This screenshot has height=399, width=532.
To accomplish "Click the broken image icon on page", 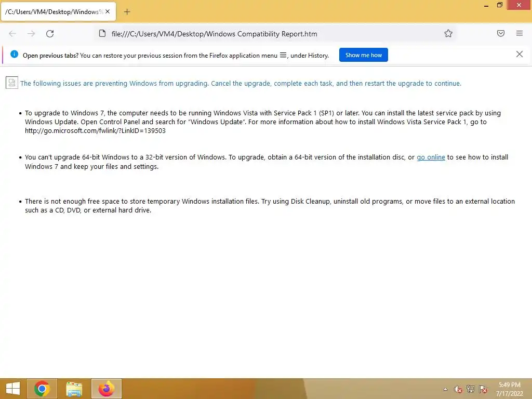I will [x=12, y=83].
